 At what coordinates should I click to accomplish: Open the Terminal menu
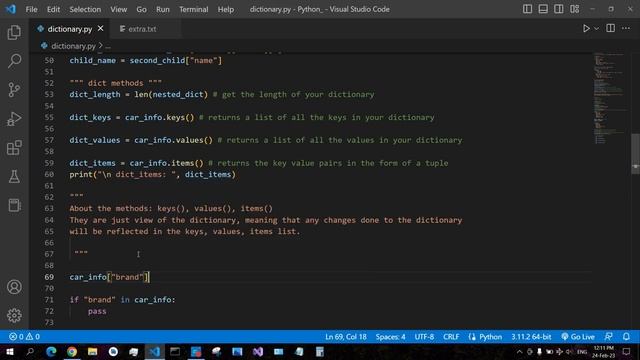(193, 9)
